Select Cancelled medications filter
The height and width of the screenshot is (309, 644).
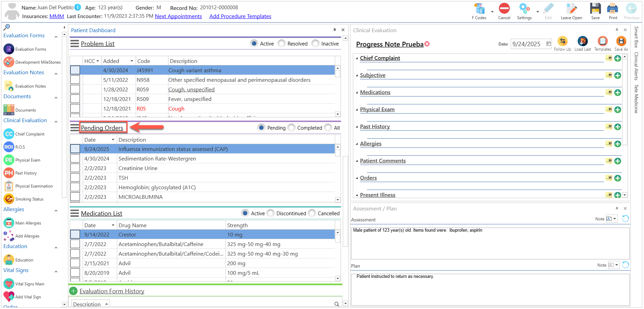(312, 213)
